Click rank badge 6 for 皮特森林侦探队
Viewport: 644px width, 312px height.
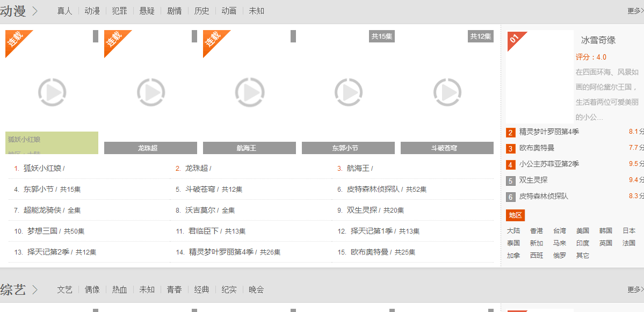[x=510, y=197]
